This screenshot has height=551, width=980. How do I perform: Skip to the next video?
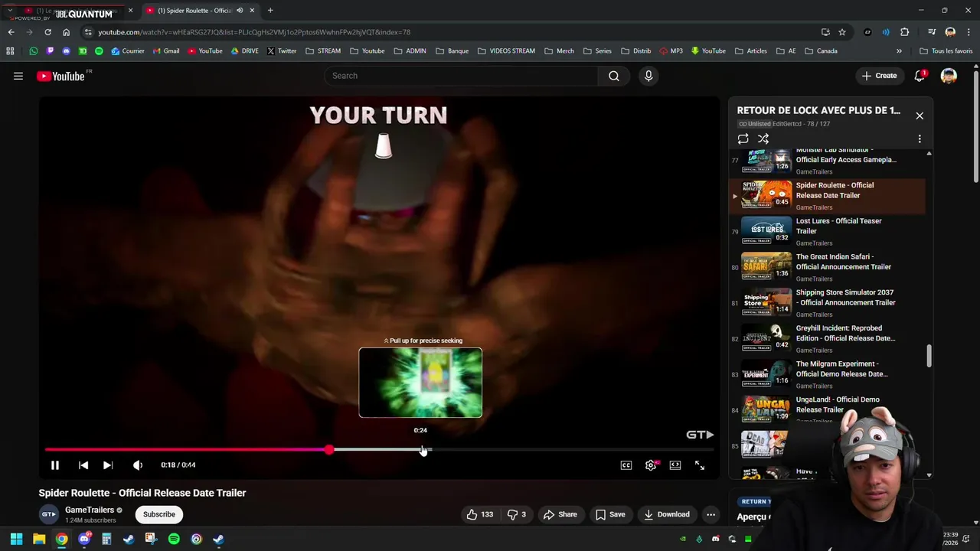coord(108,465)
